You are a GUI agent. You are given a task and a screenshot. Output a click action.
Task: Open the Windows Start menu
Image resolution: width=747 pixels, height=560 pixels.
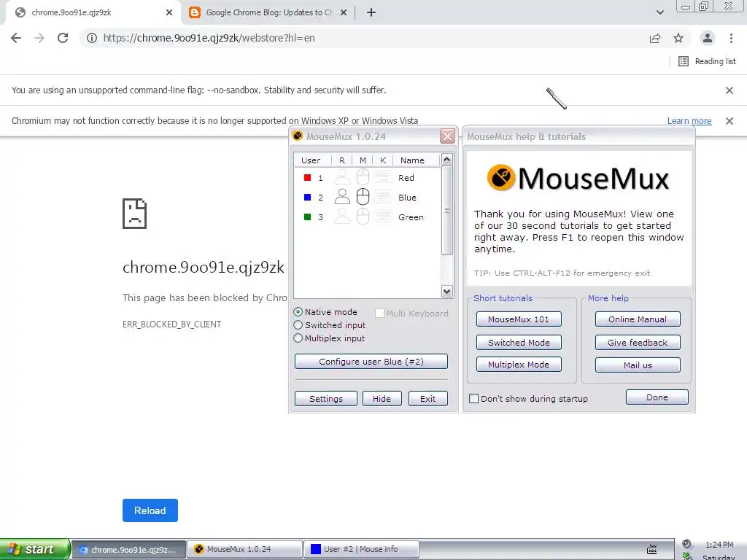click(x=35, y=550)
